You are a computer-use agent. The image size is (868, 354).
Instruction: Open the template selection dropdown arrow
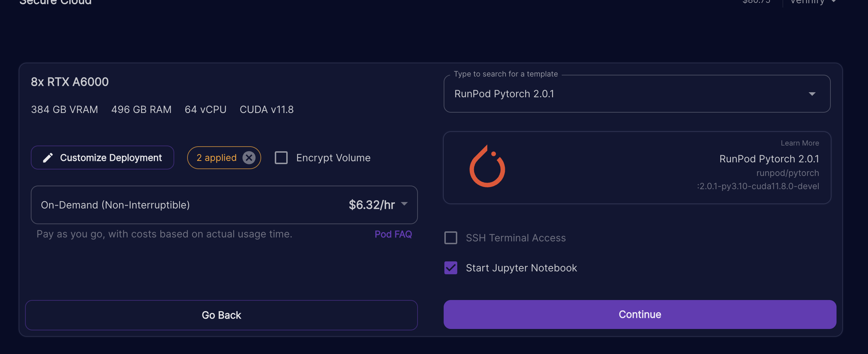coord(812,94)
